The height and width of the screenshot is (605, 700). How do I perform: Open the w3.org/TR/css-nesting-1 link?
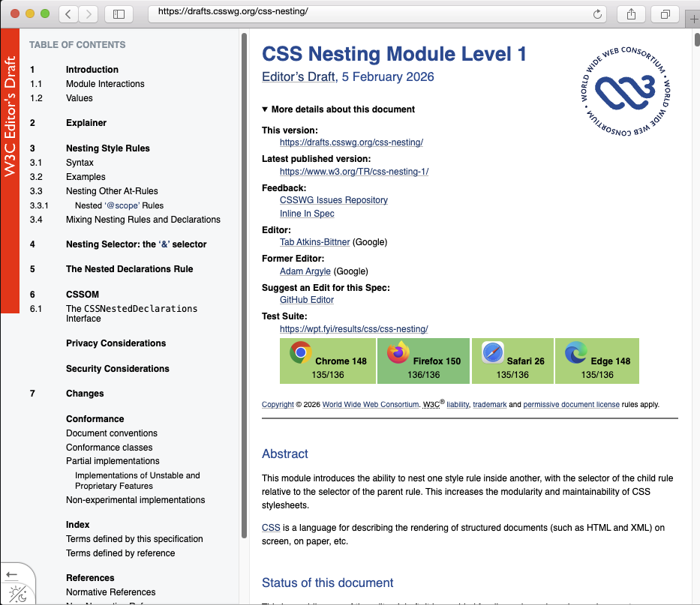[x=354, y=172]
